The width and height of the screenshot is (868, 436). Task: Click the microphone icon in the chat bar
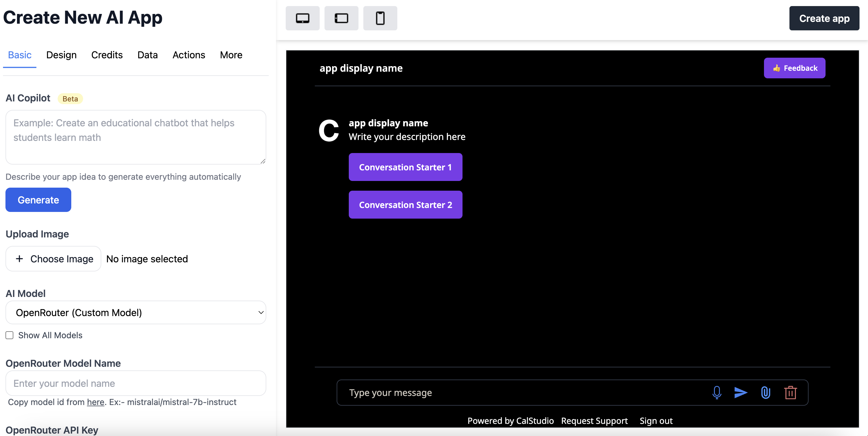[716, 392]
